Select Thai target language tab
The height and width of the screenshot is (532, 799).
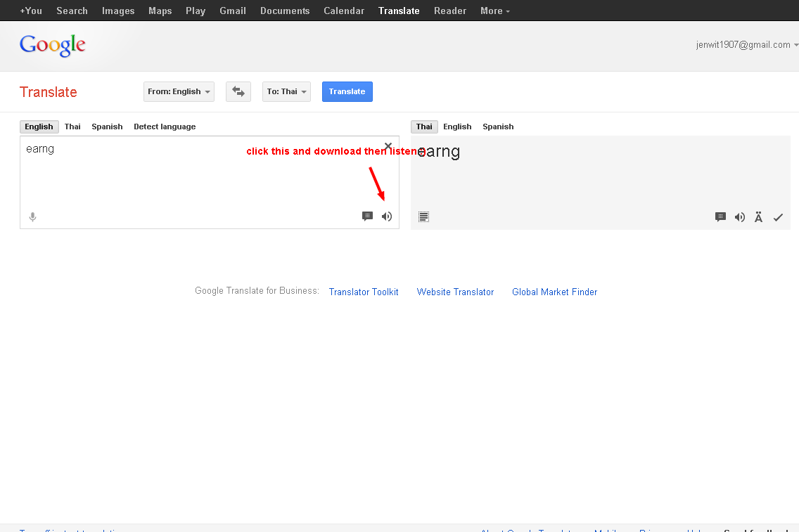[425, 126]
